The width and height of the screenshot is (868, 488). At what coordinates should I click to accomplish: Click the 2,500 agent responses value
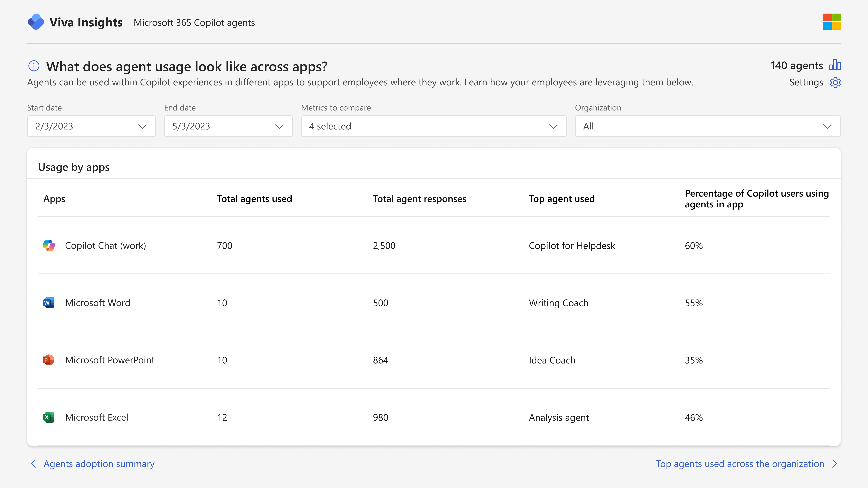click(x=384, y=246)
